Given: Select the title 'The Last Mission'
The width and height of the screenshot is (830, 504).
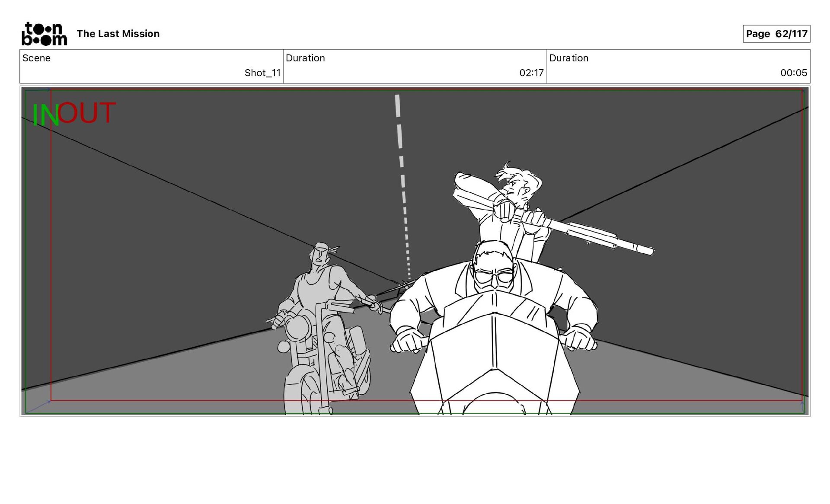Looking at the screenshot, I should pyautogui.click(x=118, y=34).
